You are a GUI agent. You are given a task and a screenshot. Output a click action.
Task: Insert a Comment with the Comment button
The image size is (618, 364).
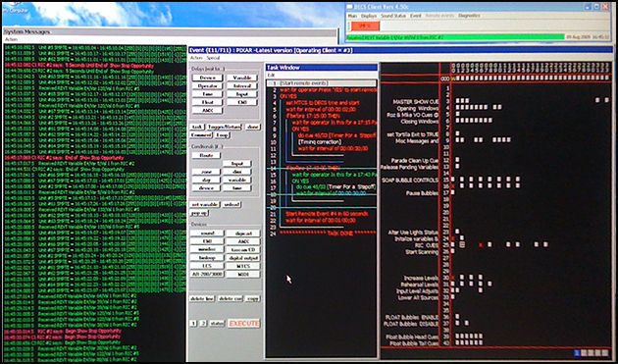[x=201, y=134]
